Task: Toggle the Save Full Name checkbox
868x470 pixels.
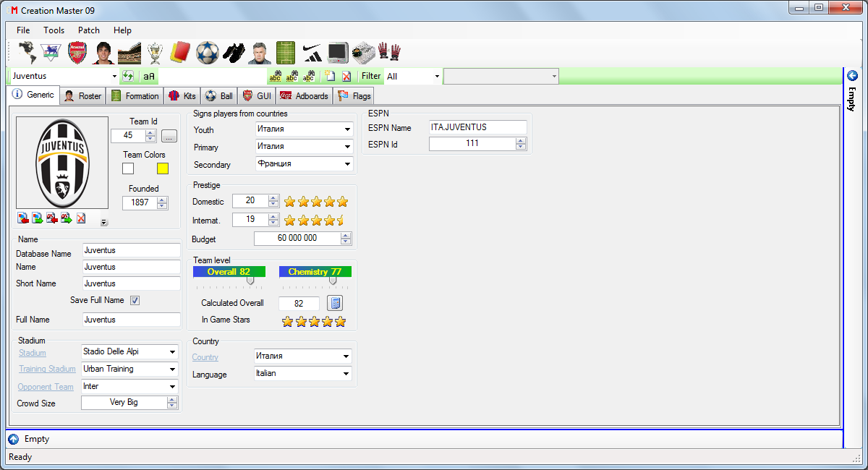Action: 135,300
